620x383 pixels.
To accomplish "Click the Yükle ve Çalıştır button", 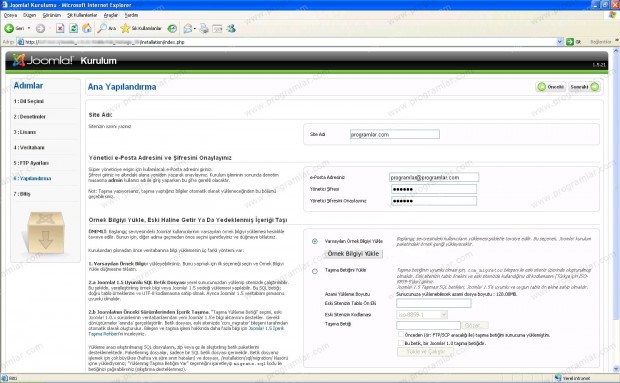I will click(x=425, y=351).
